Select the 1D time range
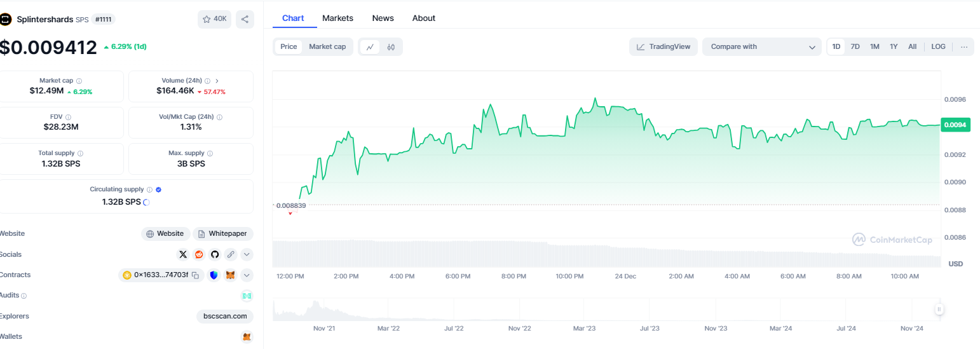This screenshot has height=349, width=980. [836, 46]
